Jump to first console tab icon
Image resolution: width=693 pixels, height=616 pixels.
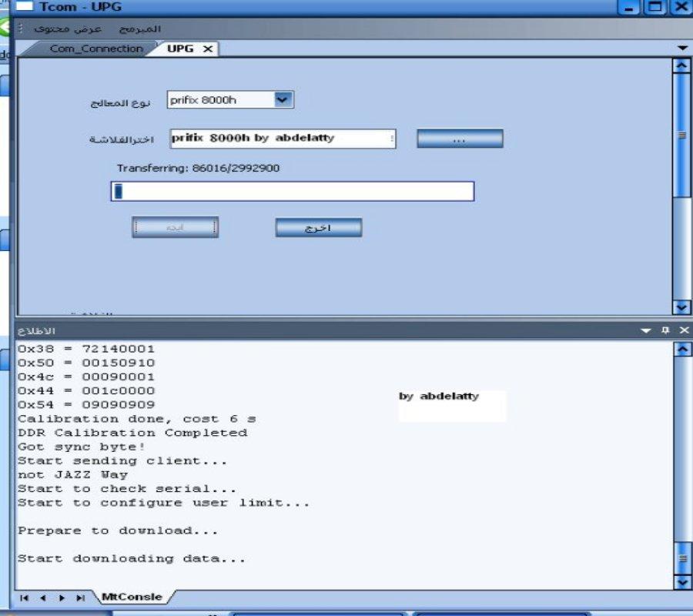25,598
